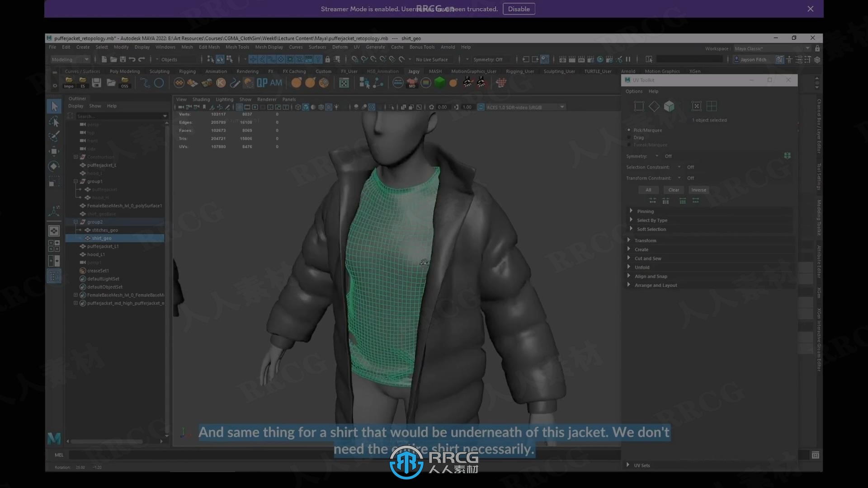The width and height of the screenshot is (868, 488).
Task: Click the Inverse selection button
Action: [698, 189]
